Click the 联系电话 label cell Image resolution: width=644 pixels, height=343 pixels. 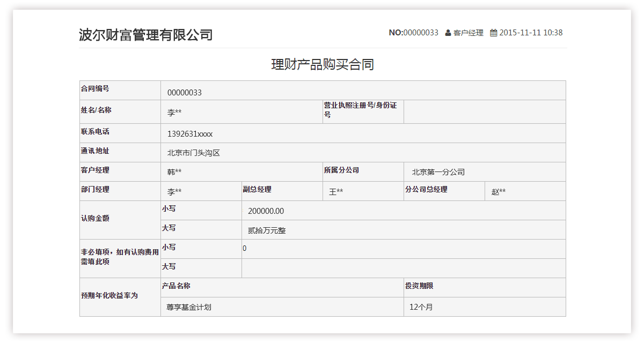120,133
